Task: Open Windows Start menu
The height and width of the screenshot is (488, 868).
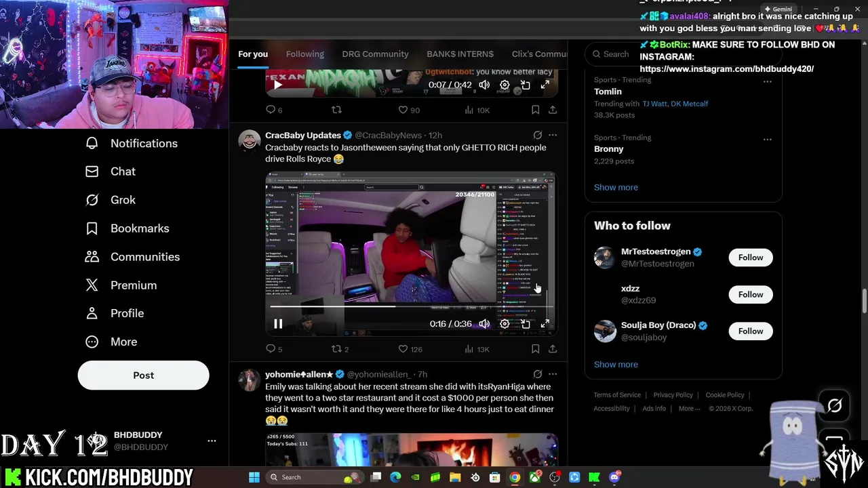Action: (x=254, y=477)
